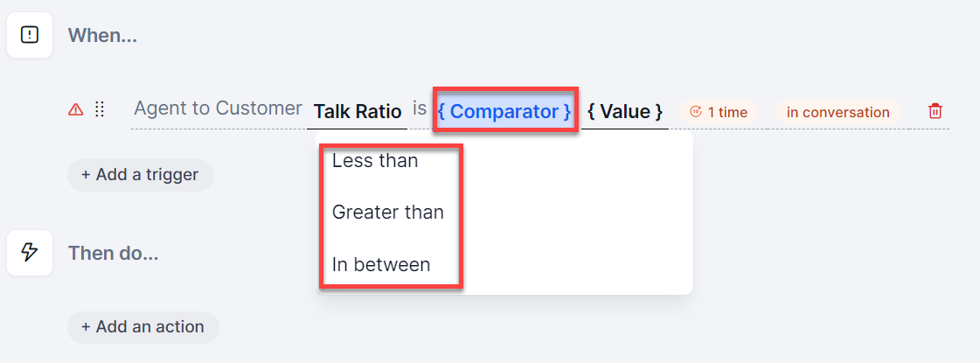Delete the trigger with the trash icon

[935, 111]
